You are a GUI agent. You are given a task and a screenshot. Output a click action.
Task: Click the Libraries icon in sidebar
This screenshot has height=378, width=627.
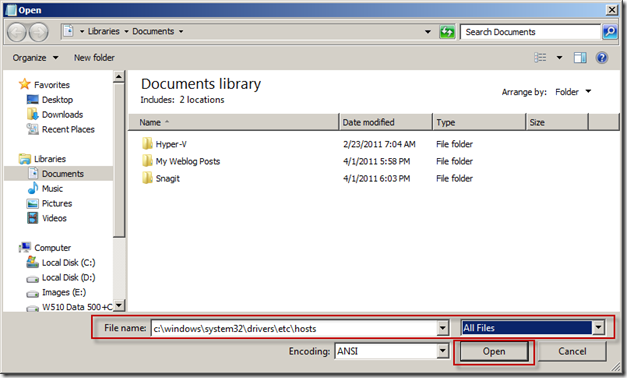(24, 159)
